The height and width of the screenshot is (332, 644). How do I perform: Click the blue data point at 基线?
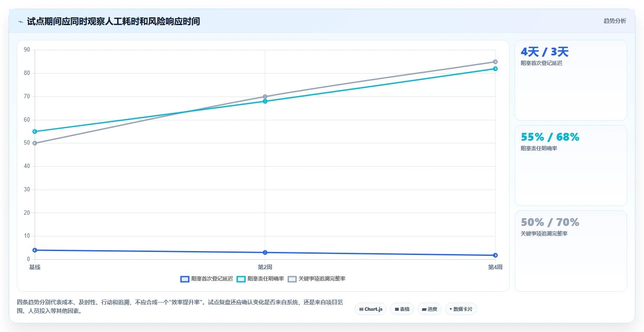click(x=35, y=250)
